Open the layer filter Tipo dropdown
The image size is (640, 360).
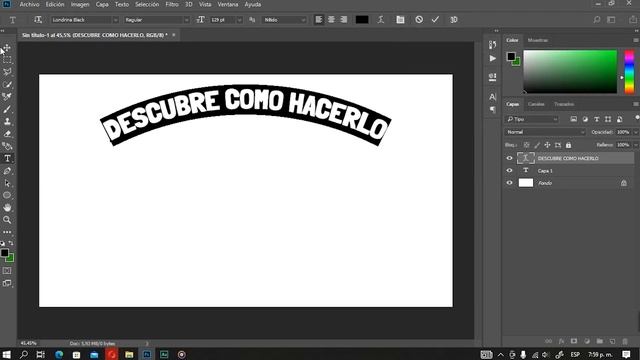pyautogui.click(x=532, y=119)
